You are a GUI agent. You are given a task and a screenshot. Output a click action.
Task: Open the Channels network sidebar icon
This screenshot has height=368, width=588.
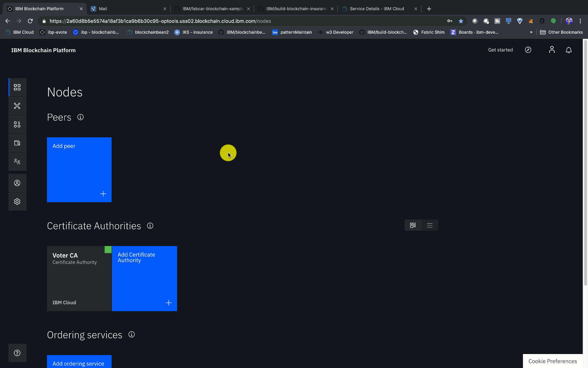[17, 106]
